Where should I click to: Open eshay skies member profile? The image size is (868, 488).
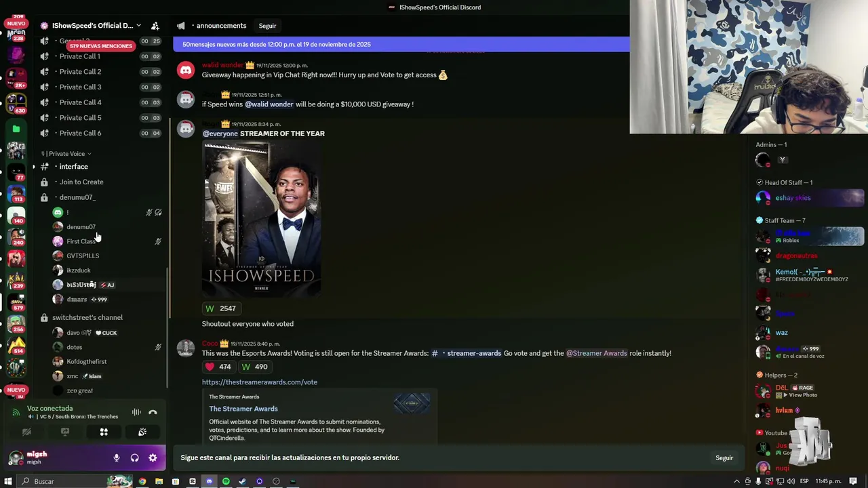click(x=810, y=198)
